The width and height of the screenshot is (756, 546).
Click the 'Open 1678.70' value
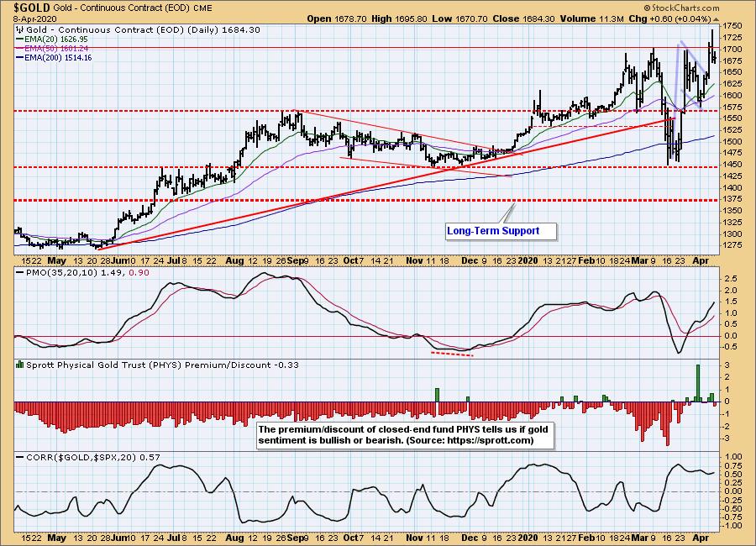[x=337, y=18]
